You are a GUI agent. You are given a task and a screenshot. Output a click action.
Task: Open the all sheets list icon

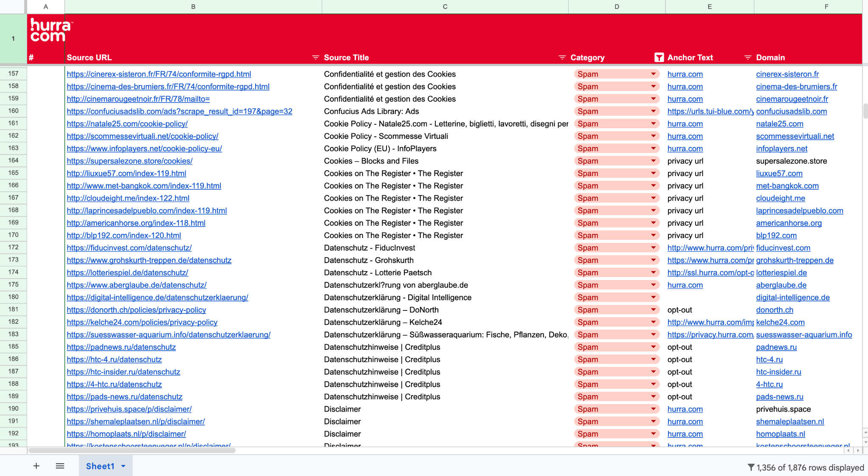click(x=60, y=466)
